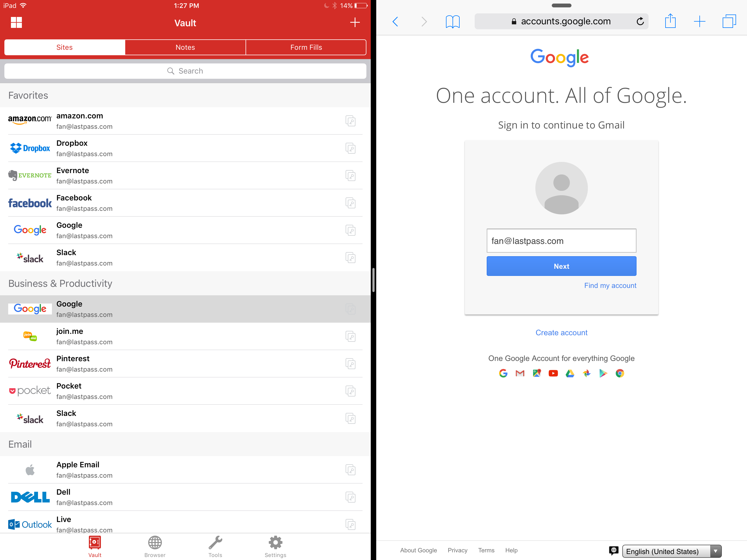Open the Pinterest vault entry
The image size is (747, 560).
coord(185,363)
